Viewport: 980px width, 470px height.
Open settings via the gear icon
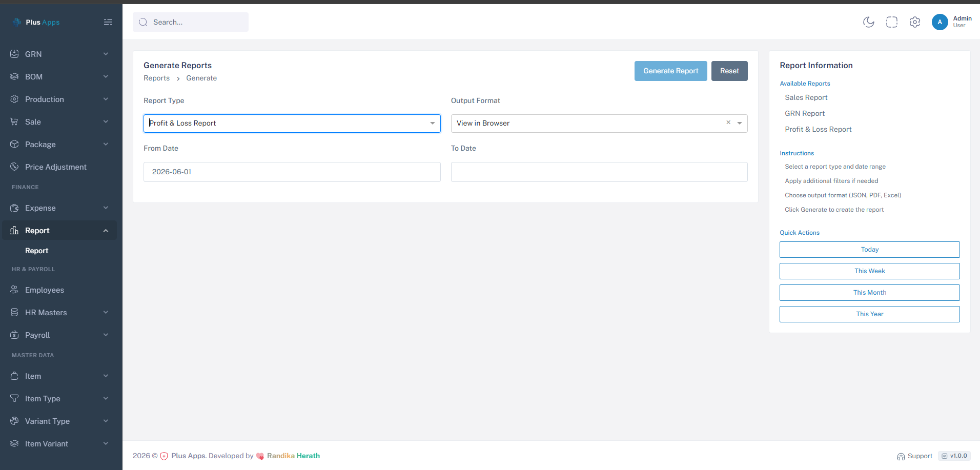[x=915, y=22]
